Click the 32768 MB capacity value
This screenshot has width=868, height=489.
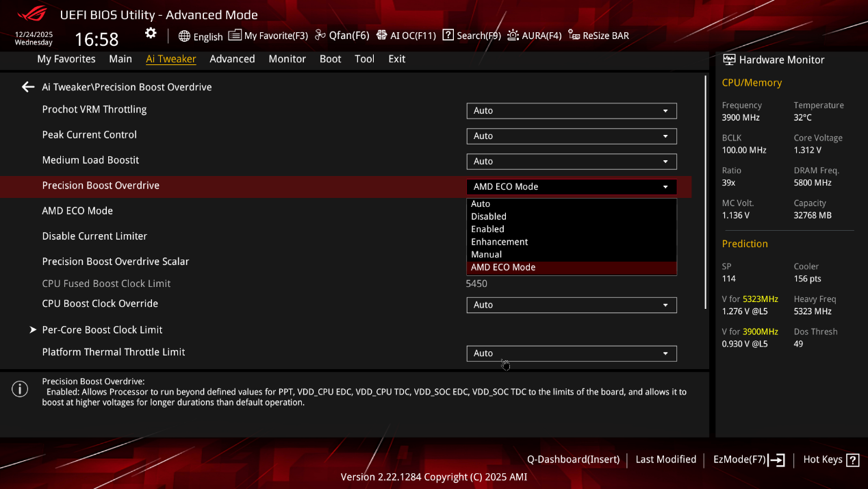(813, 215)
